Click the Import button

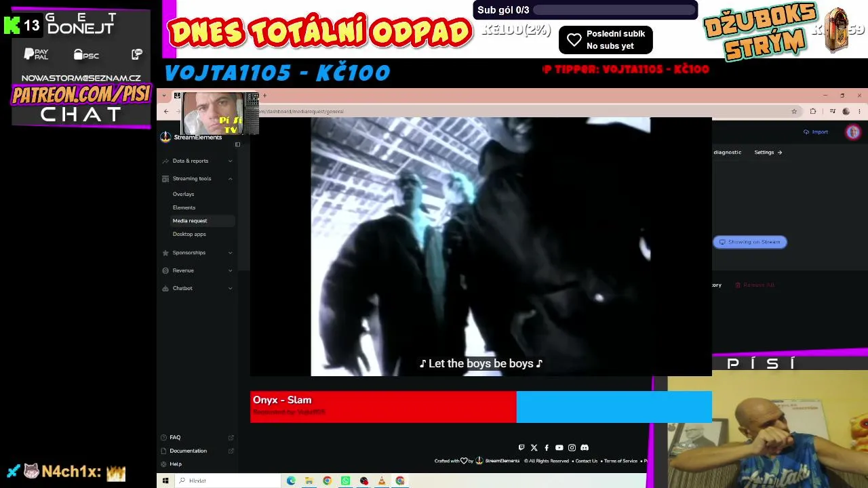point(816,132)
